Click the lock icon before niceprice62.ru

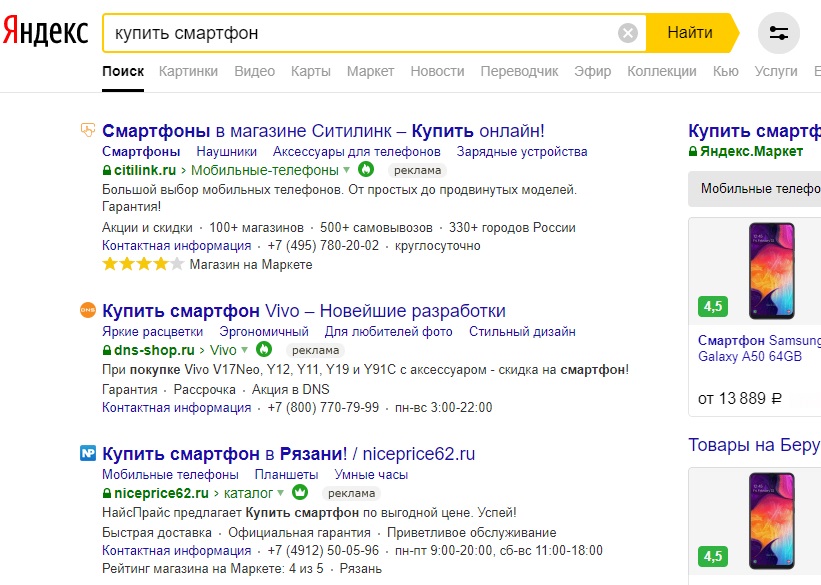click(107, 493)
